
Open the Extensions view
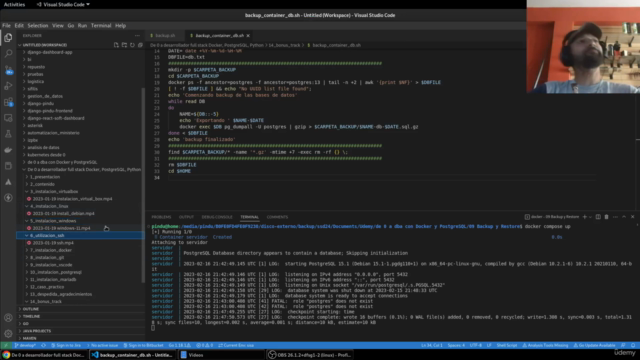click(x=8, y=102)
